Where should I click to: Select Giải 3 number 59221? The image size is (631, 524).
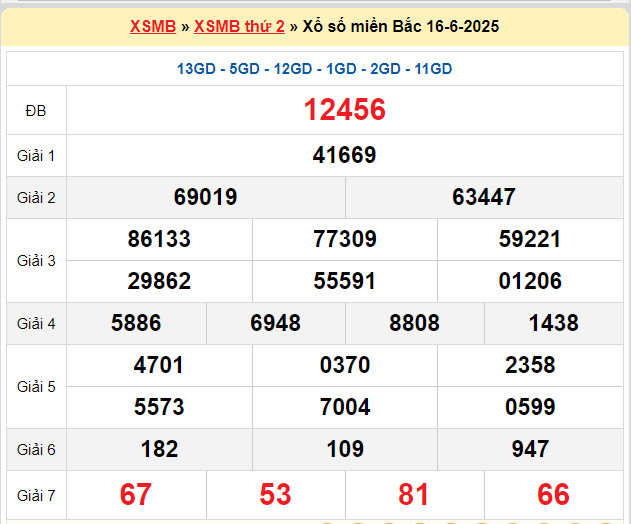(530, 239)
